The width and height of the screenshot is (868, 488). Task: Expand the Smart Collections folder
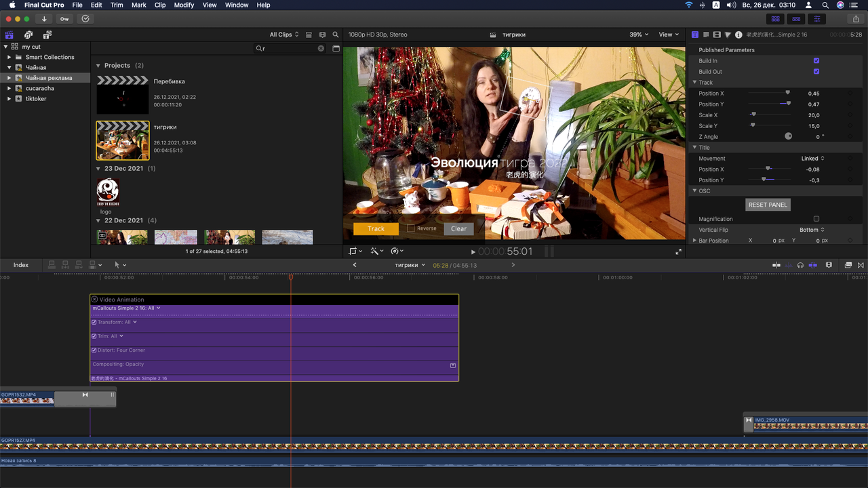tap(9, 57)
